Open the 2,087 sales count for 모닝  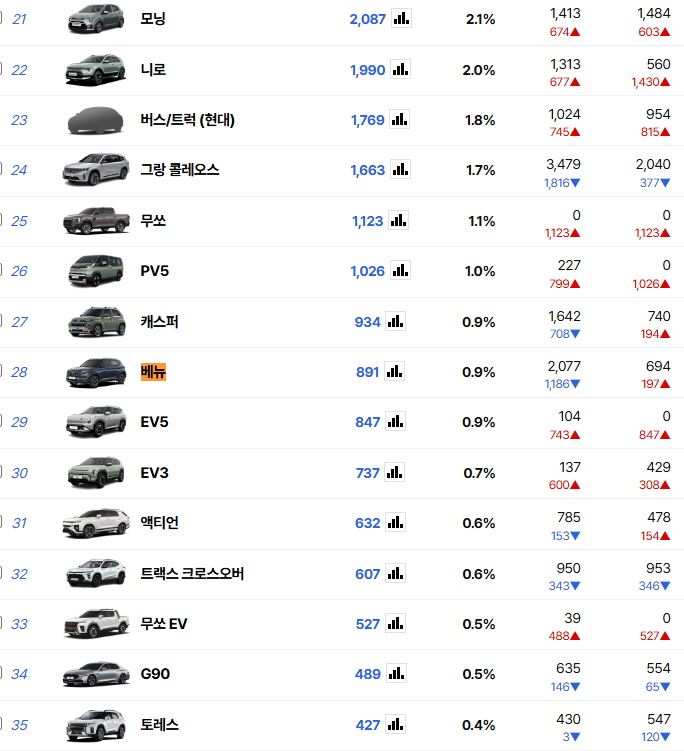(367, 19)
